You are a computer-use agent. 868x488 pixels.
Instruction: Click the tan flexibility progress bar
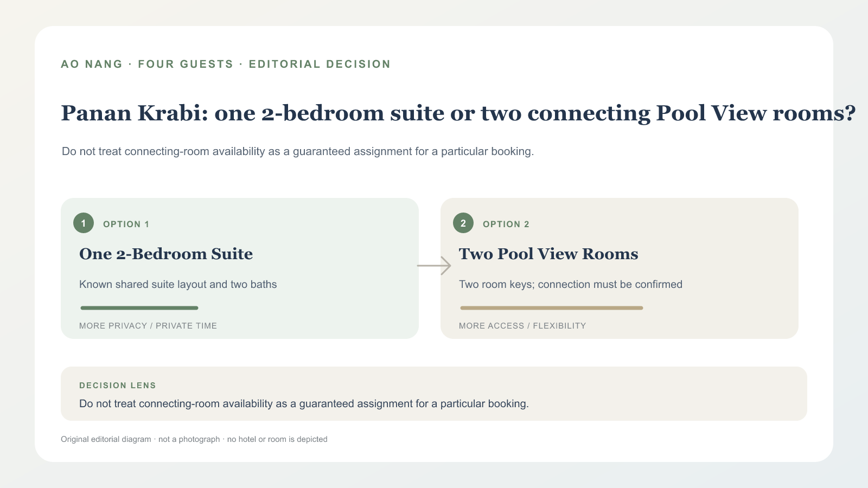point(552,308)
